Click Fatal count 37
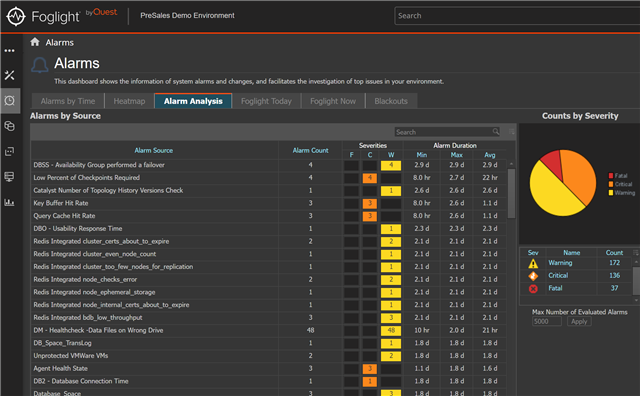 click(614, 288)
